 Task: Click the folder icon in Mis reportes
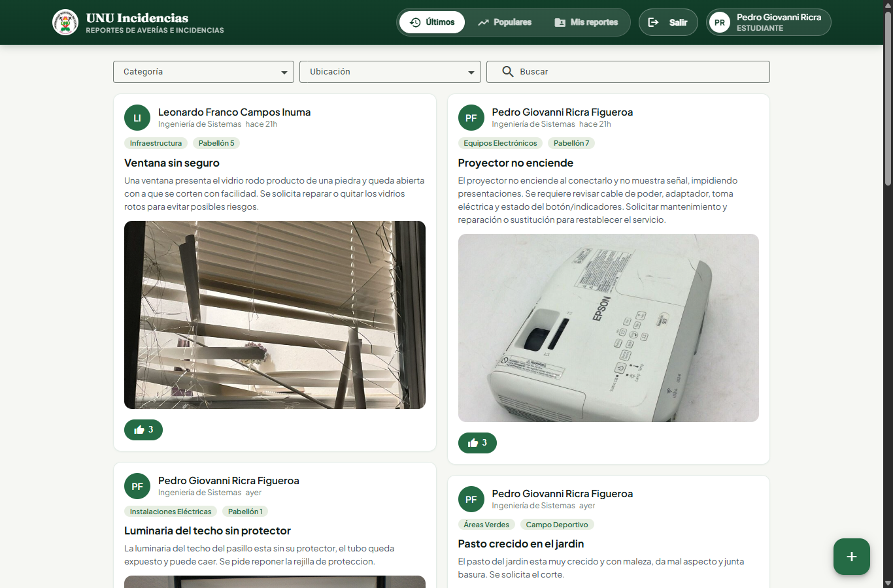[x=560, y=22]
